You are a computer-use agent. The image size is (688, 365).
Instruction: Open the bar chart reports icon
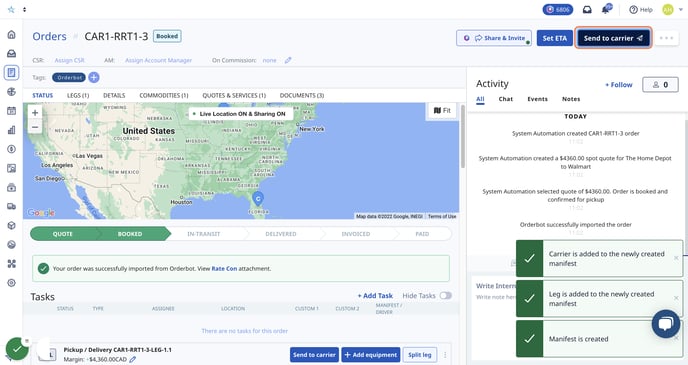tap(12, 130)
